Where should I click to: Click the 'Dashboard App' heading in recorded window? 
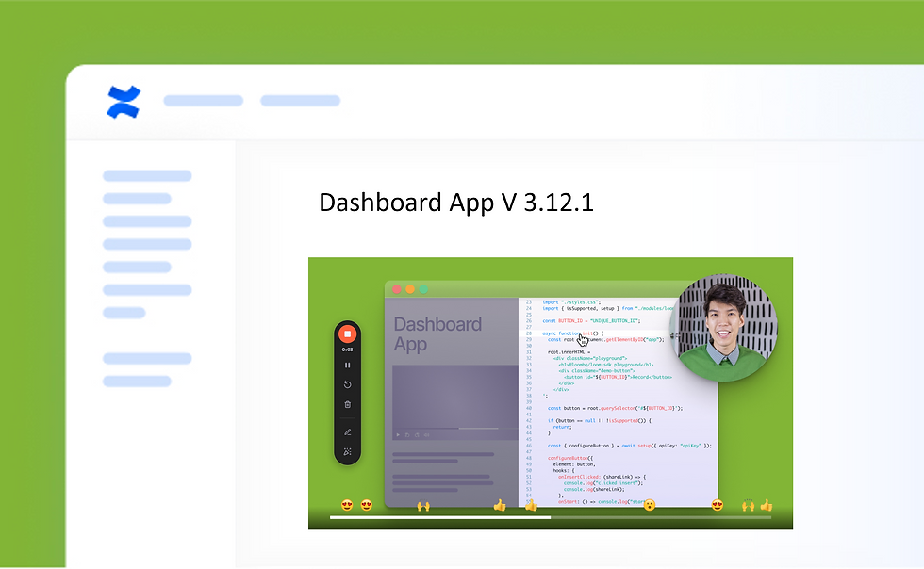point(437,334)
